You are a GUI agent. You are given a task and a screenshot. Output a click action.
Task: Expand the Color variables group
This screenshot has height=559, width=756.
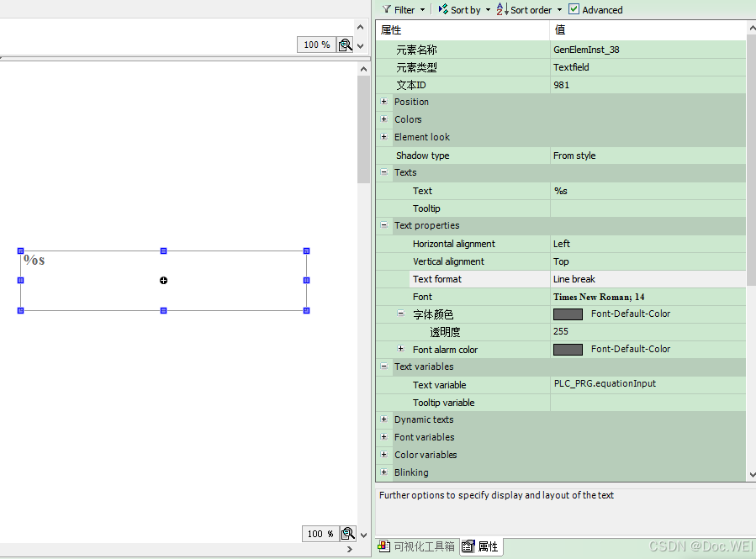click(383, 455)
